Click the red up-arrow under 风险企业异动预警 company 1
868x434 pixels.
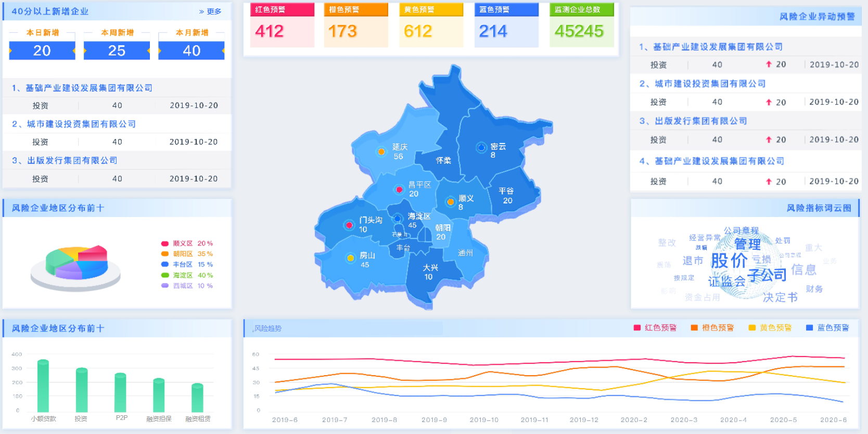pos(769,64)
